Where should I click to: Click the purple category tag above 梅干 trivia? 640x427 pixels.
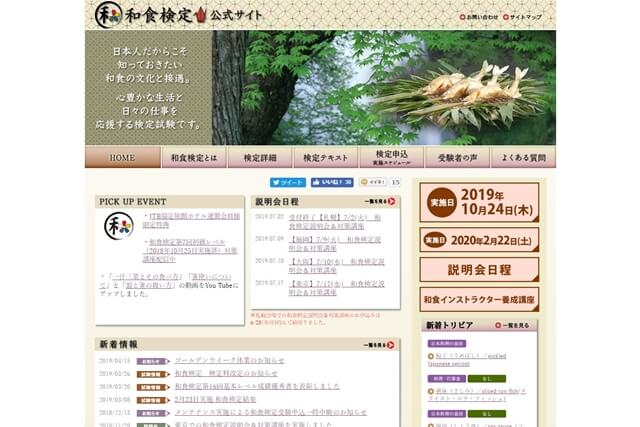(447, 344)
